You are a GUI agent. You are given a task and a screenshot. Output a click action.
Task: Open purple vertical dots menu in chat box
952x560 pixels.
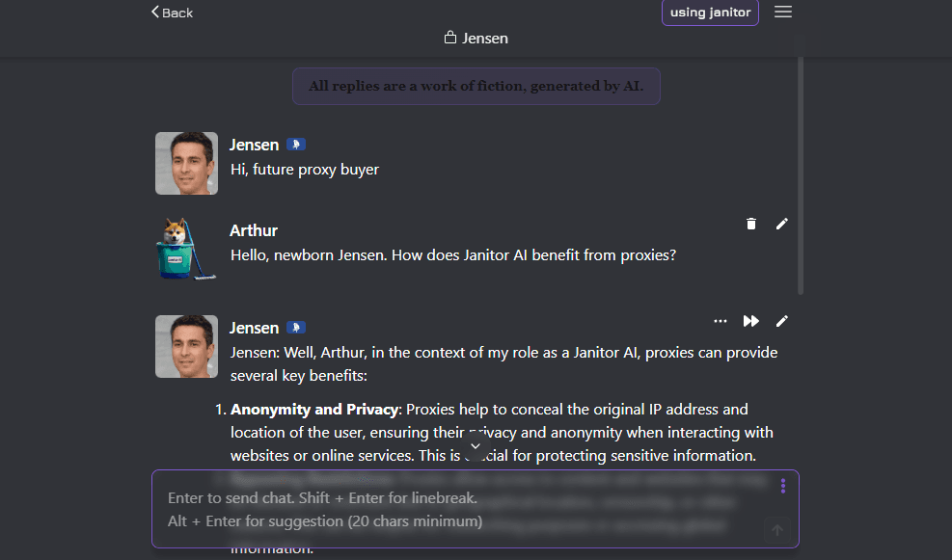click(x=783, y=486)
